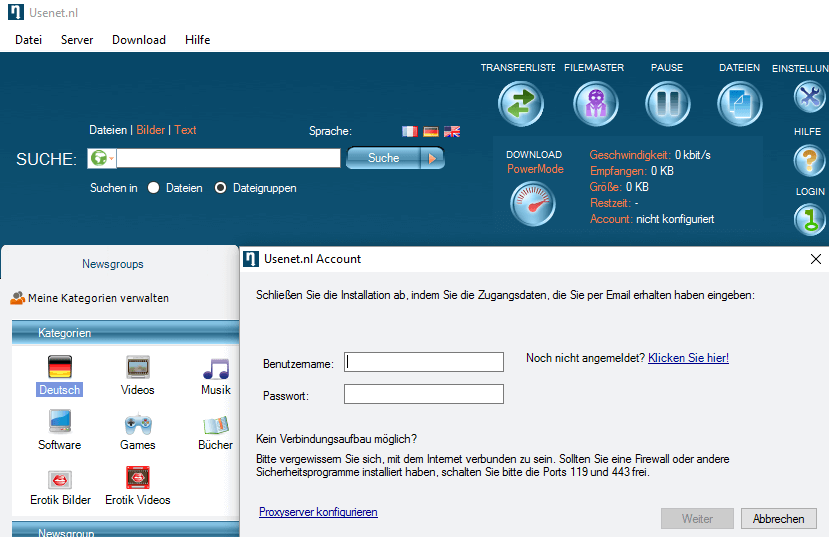
Task: Select the Dateien radio button
Action: [x=153, y=188]
